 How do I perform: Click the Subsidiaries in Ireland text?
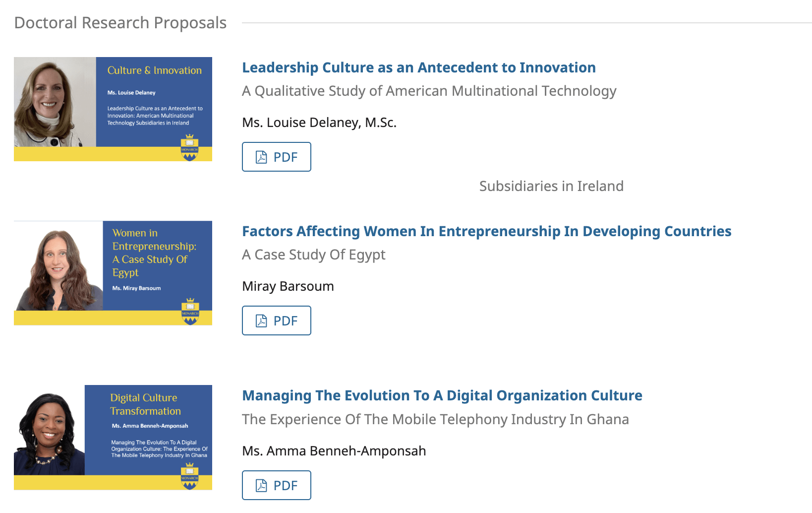551,186
